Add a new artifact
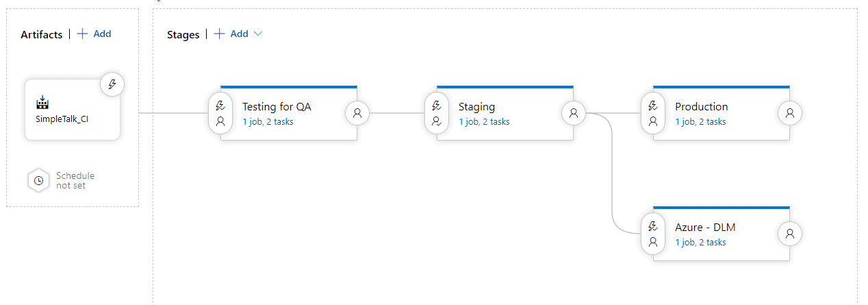Screen dimensions: 868x305 pyautogui.click(x=94, y=34)
